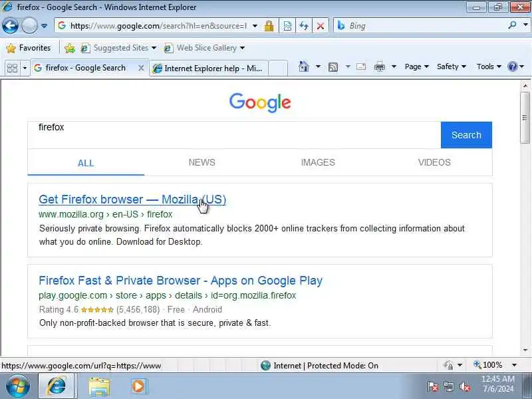
Task: Click the muted volume tray icon
Action: (x=465, y=387)
